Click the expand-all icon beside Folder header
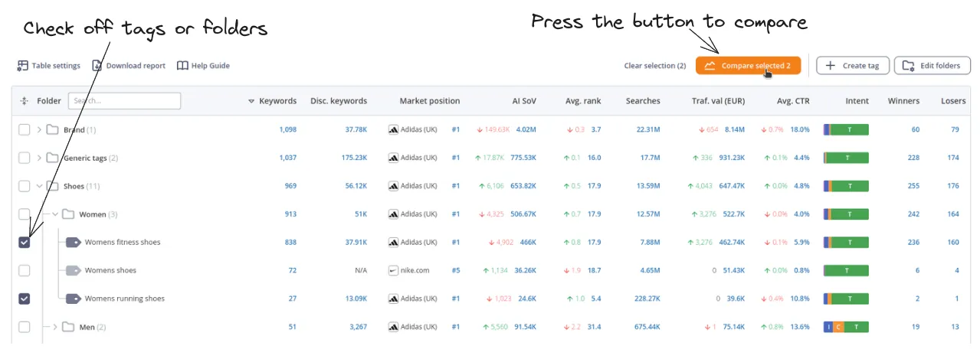The image size is (980, 359). point(25,101)
